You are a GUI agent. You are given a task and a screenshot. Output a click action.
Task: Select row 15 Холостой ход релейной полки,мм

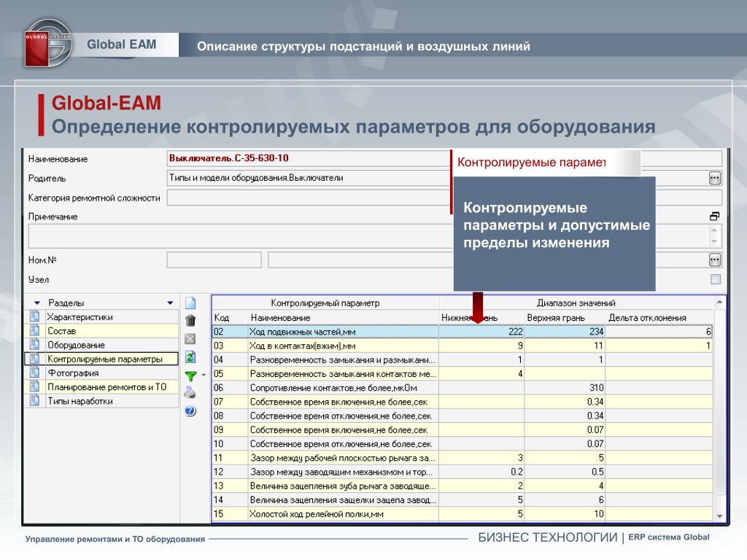point(462,514)
